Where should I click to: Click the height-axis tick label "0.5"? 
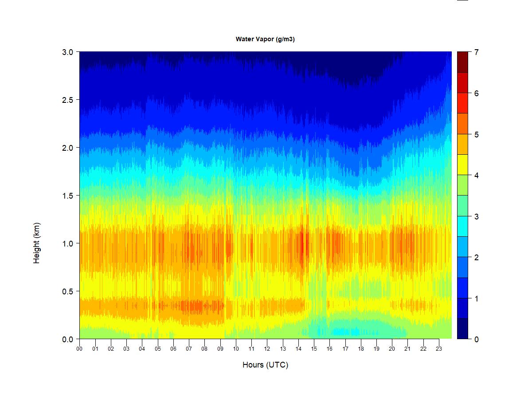pyautogui.click(x=67, y=291)
